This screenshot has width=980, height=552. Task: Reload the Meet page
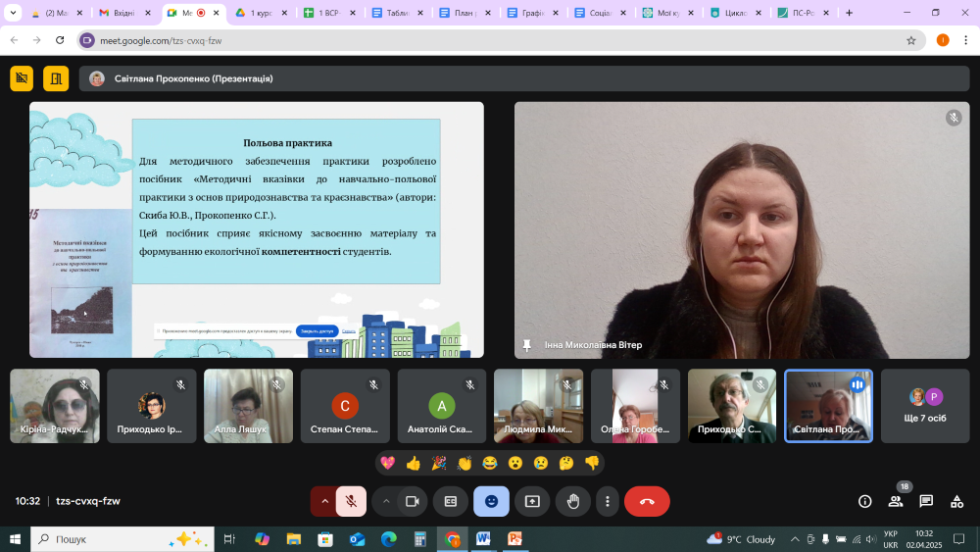click(60, 40)
